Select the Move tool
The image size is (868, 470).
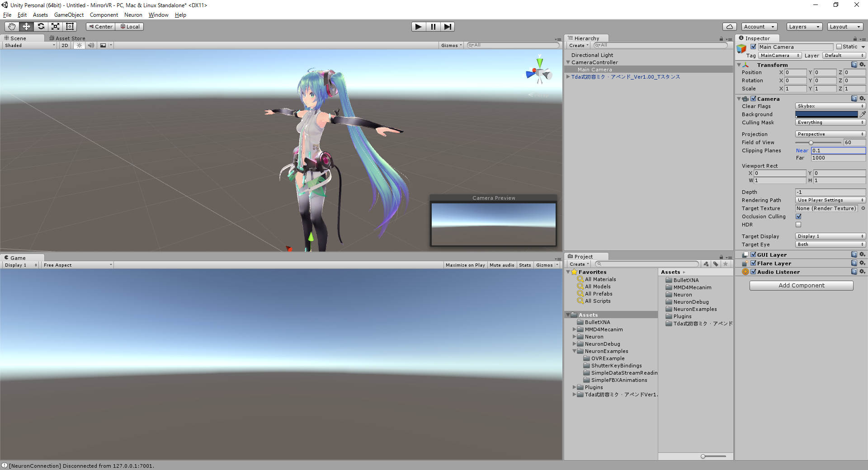coord(26,26)
